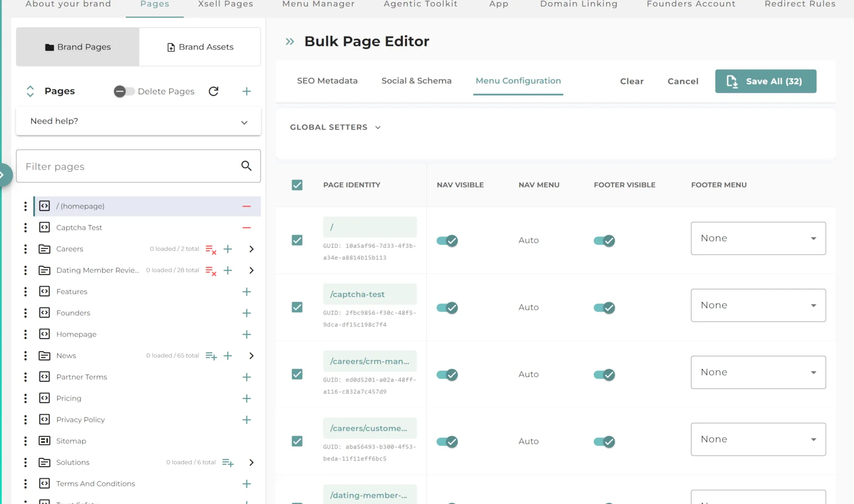Click the sort arrows next to Pages
The height and width of the screenshot is (504, 854).
(30, 91)
